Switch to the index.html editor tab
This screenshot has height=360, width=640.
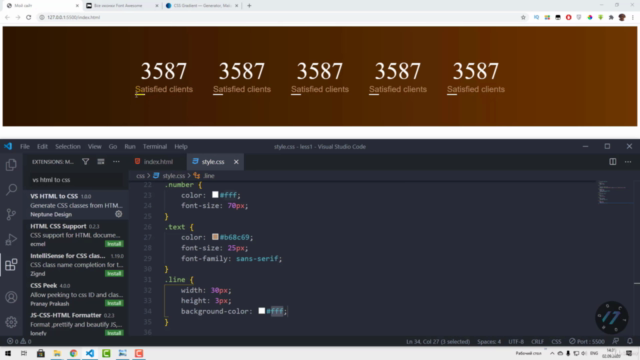click(x=158, y=162)
